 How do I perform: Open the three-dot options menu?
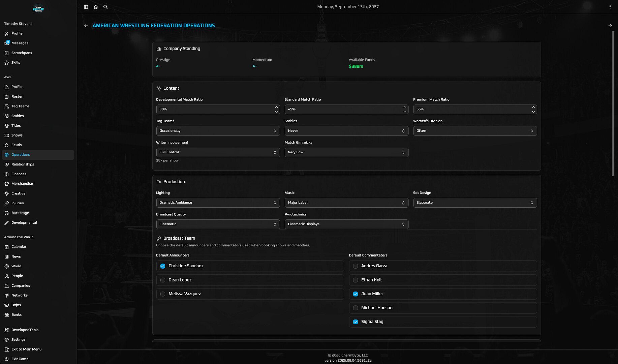pyautogui.click(x=610, y=7)
